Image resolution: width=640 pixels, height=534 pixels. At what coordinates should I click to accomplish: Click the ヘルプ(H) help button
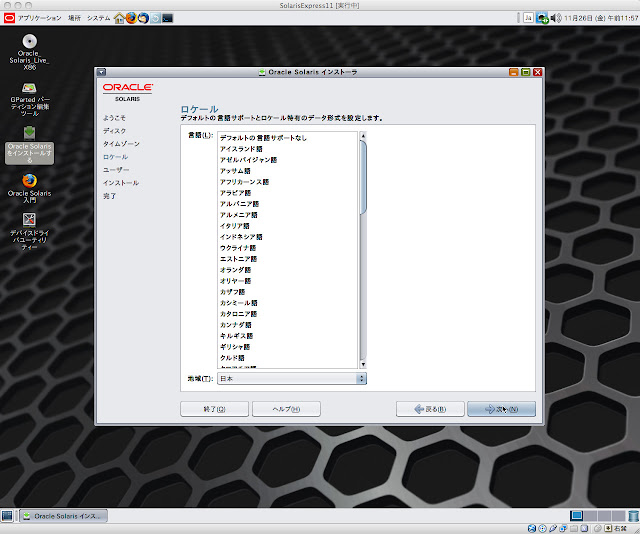[x=286, y=409]
